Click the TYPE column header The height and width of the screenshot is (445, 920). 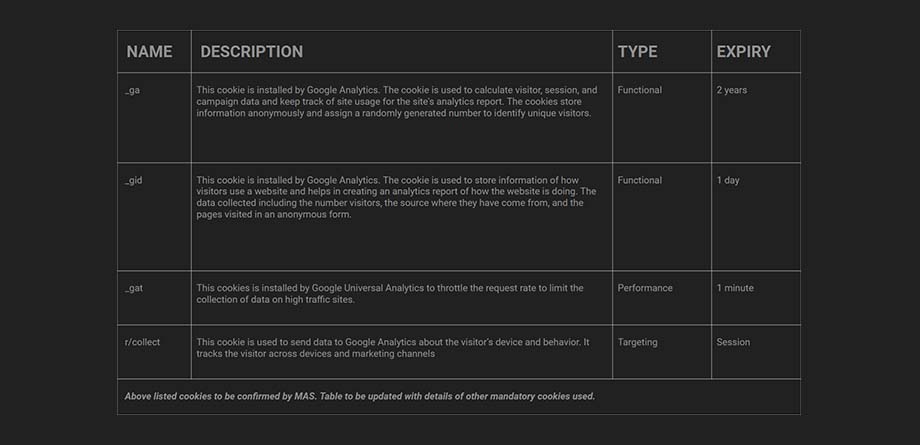point(637,52)
